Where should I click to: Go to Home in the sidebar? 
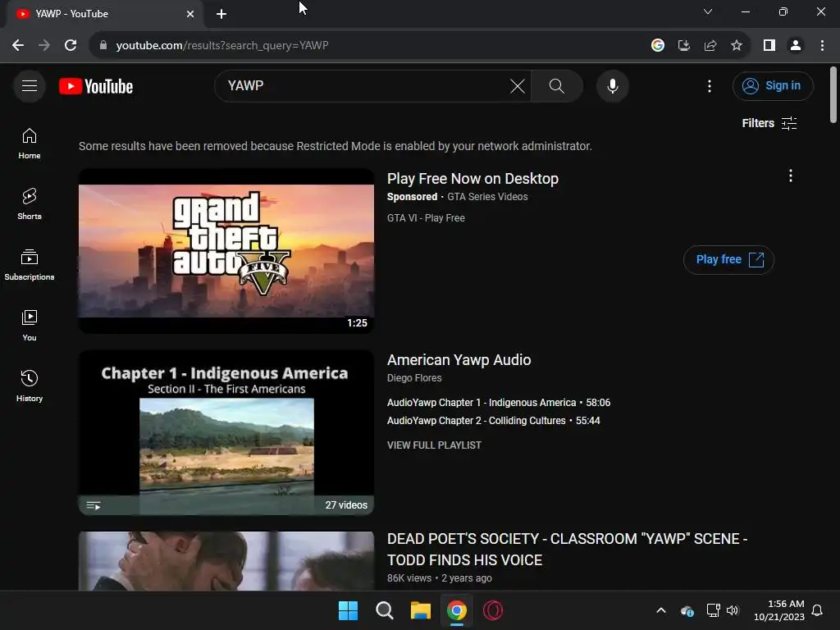coord(30,144)
